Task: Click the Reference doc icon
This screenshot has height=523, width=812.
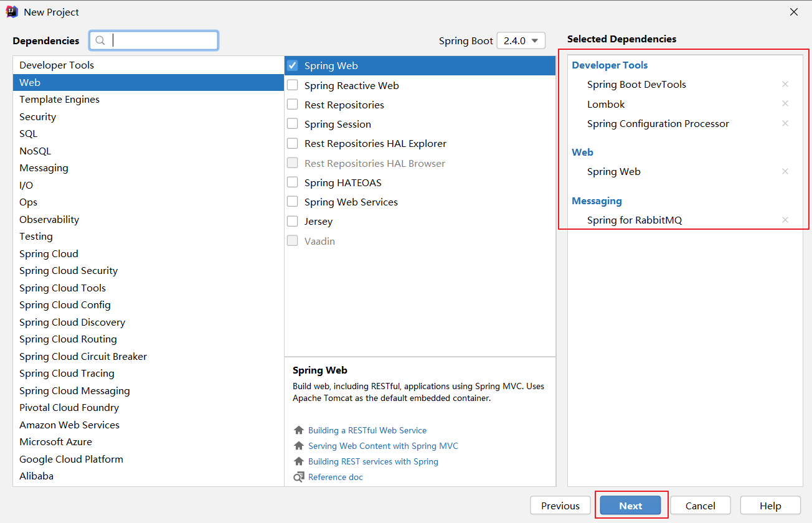Action: [299, 478]
